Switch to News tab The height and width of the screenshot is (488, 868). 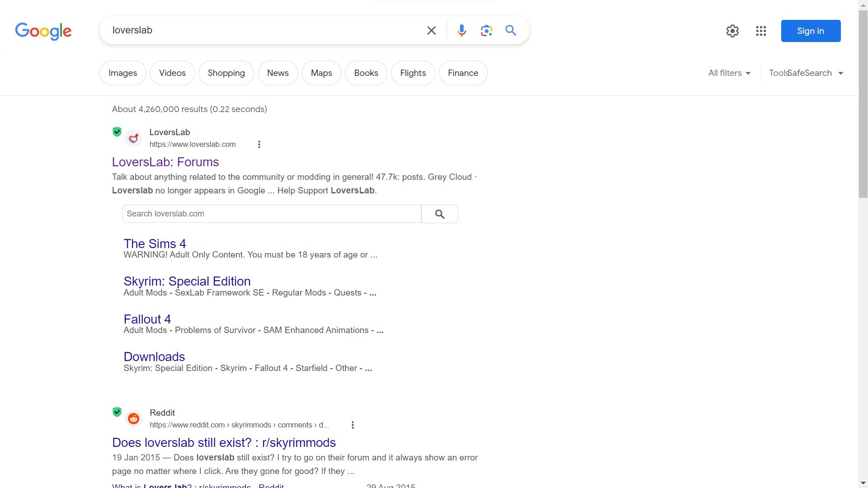click(278, 73)
